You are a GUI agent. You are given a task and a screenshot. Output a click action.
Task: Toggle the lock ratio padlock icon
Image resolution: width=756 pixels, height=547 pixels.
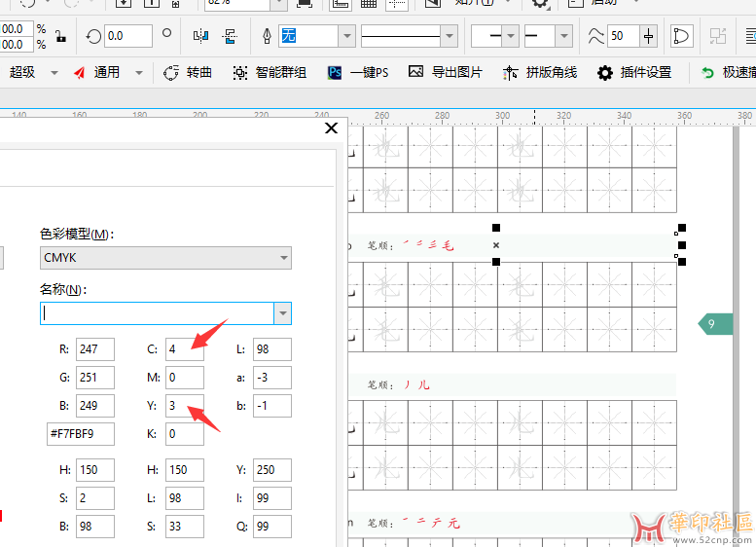click(60, 36)
